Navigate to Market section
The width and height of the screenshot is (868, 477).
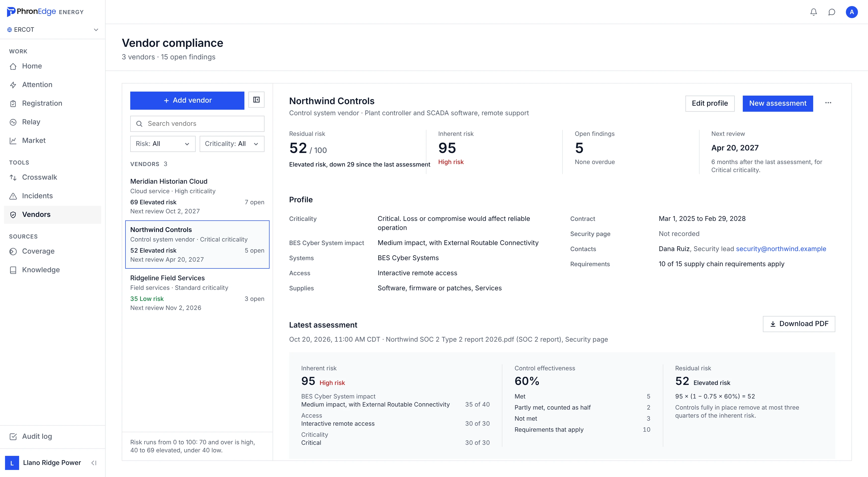coord(53,141)
